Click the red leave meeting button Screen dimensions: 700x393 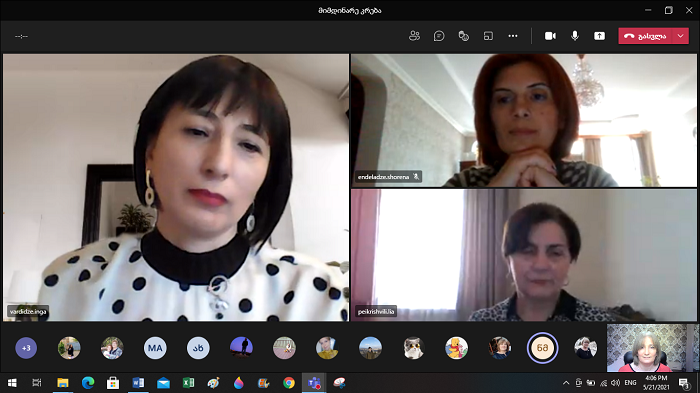[645, 36]
